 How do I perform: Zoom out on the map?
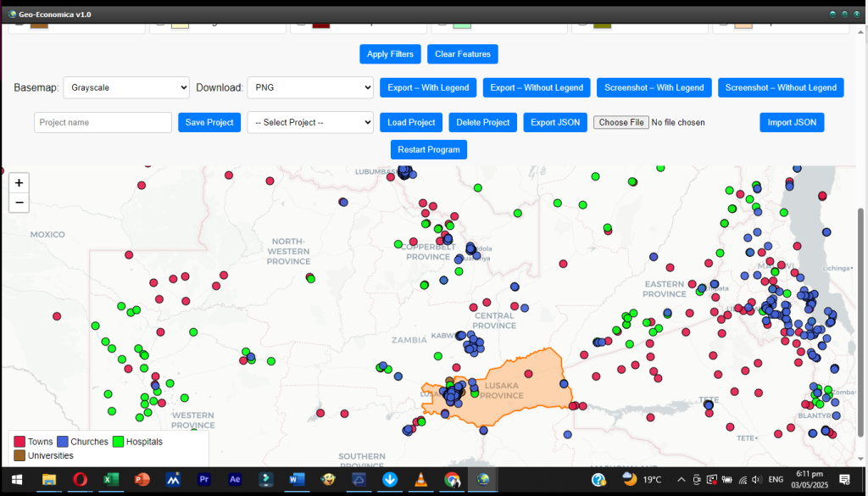pos(19,203)
